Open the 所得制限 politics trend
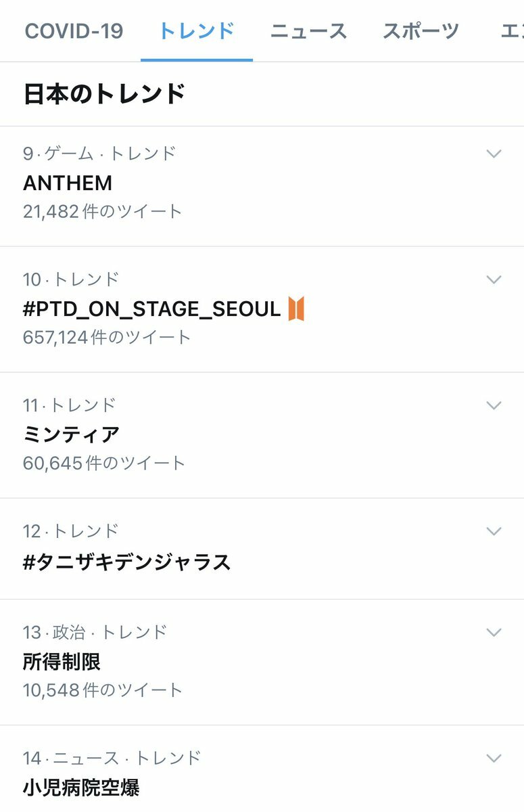This screenshot has height=812, width=524. click(262, 662)
